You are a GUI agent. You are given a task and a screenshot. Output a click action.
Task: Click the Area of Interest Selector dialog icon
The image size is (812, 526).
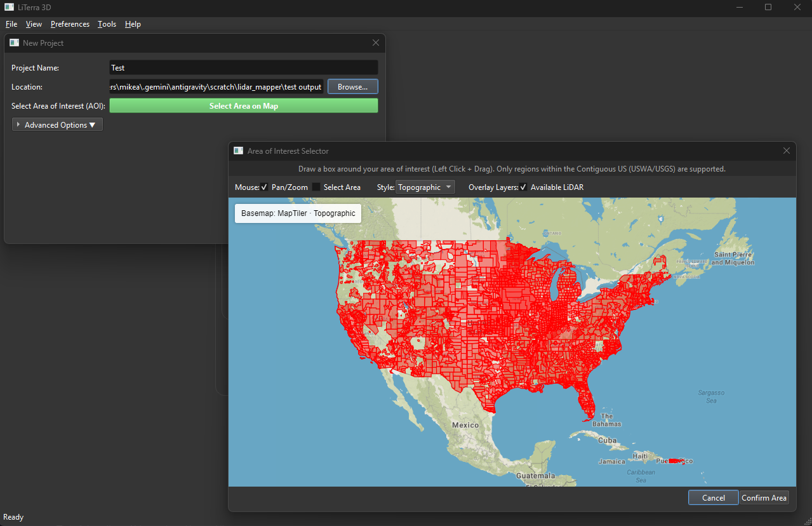point(238,151)
